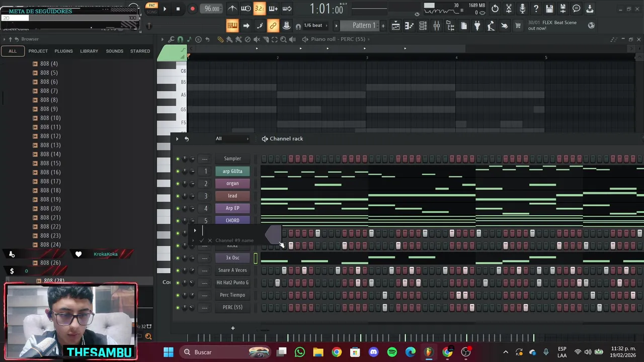Image resolution: width=644 pixels, height=362 pixels.
Task: Select the Piano roll draw pencil tool
Action: [220, 39]
